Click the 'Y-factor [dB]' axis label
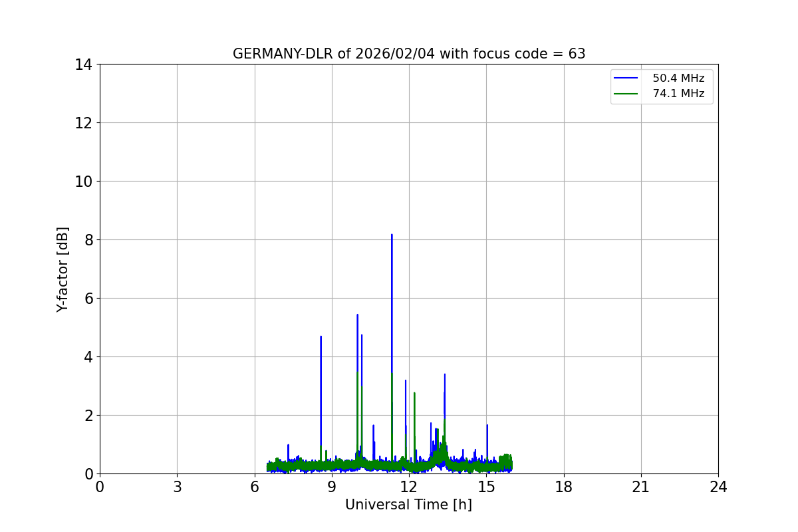Viewport: 798px width, 532px height. click(x=63, y=269)
